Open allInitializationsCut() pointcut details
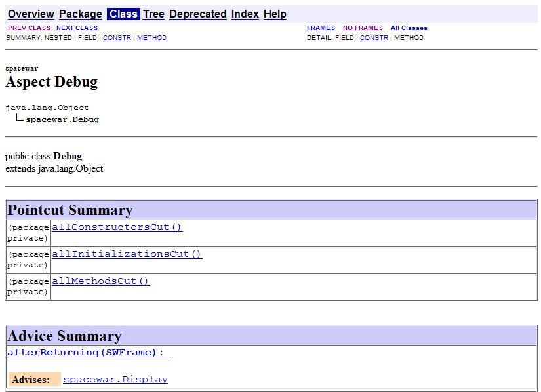The height and width of the screenshot is (392, 541). click(x=127, y=254)
